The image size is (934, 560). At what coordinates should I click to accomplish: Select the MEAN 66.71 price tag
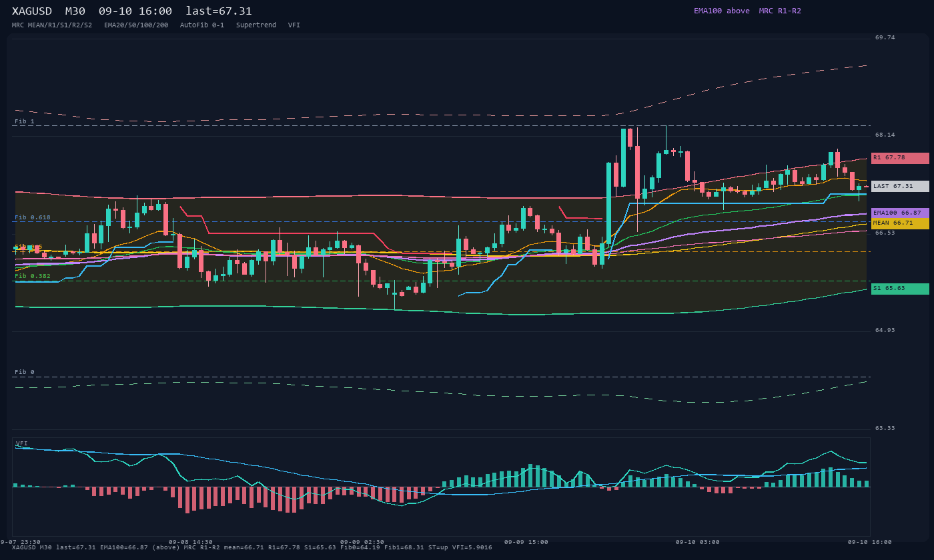900,223
